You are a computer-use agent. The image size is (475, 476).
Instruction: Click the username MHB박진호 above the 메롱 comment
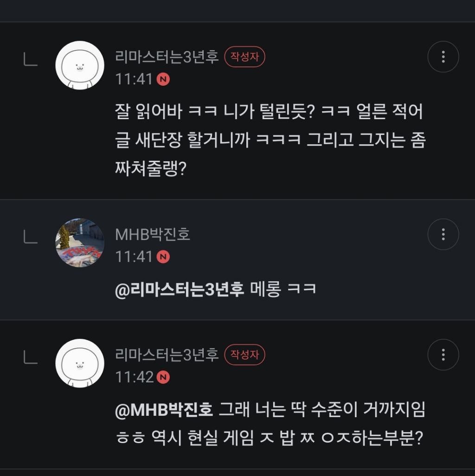153,235
